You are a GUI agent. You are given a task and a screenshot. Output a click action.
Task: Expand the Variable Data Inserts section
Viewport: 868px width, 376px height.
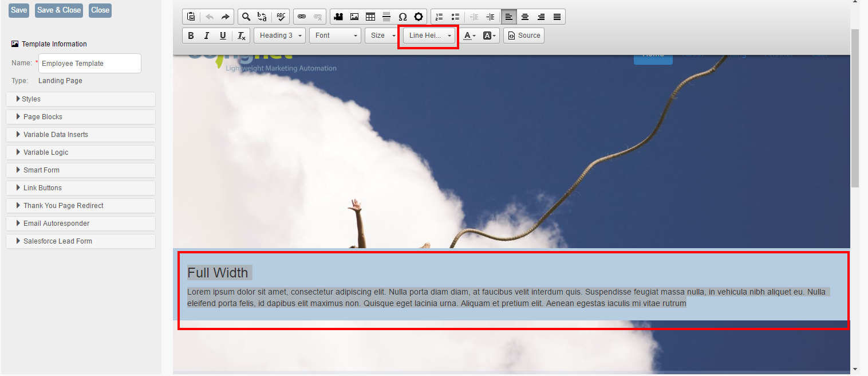click(x=81, y=135)
